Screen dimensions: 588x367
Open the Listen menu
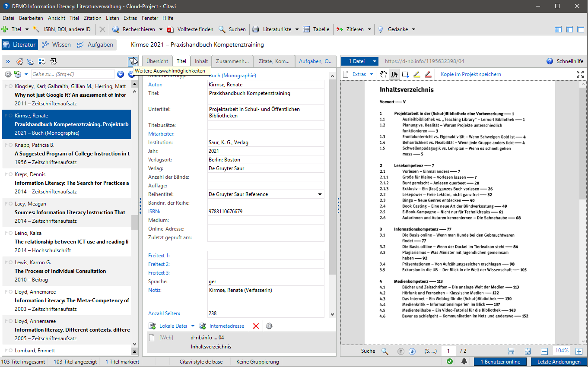coord(112,18)
